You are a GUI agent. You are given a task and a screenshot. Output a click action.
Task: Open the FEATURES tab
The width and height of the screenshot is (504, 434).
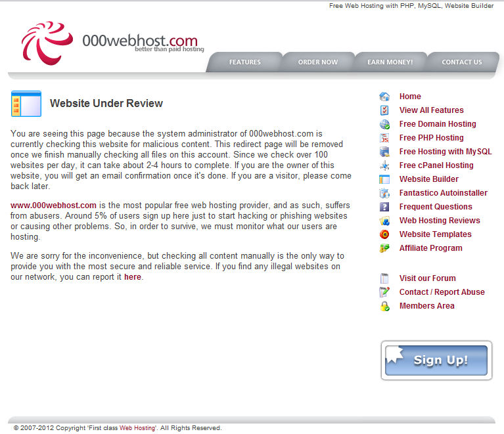pyautogui.click(x=244, y=62)
